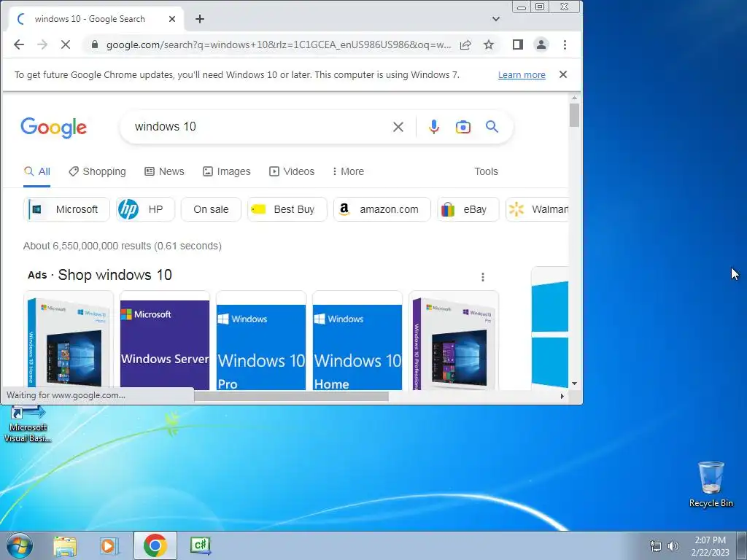Filter results by the HP chip
This screenshot has width=747, height=560.
point(145,209)
